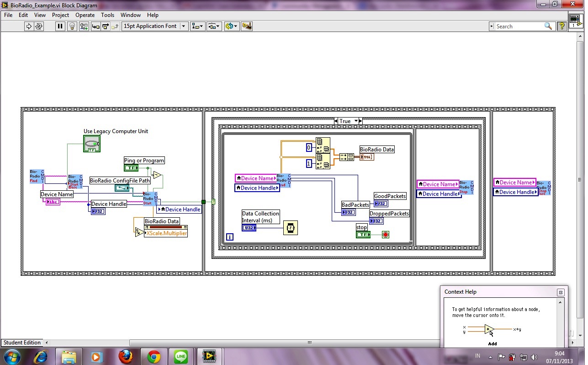The height and width of the screenshot is (365, 588).
Task: Select the GoodPackets U32 indicator terminal
Action: 381,204
